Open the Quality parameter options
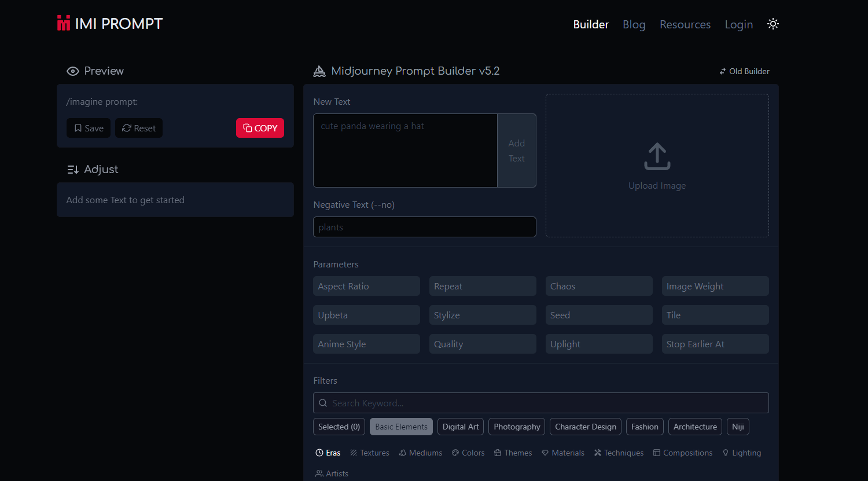Viewport: 868px width, 481px height. pos(482,344)
